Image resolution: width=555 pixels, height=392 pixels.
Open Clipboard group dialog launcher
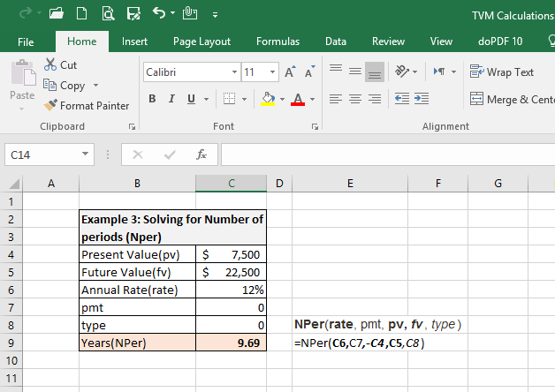(132, 126)
